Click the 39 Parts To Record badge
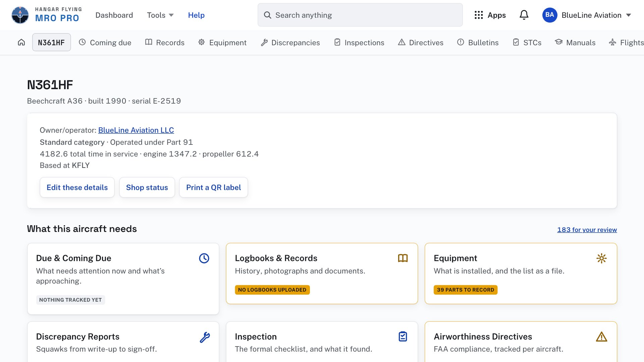The image size is (644, 362). tap(466, 290)
